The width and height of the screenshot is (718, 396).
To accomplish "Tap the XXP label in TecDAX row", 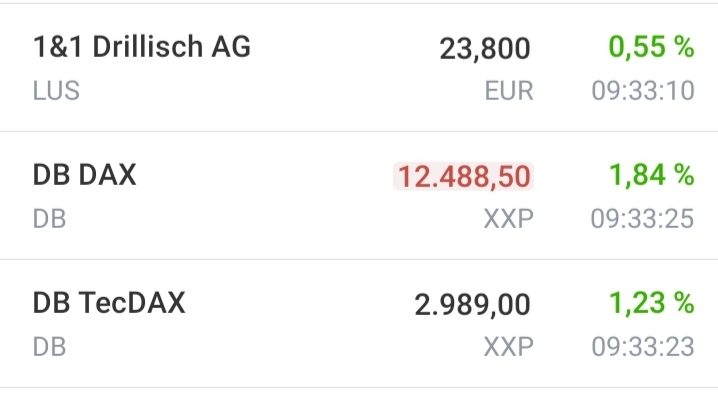I will point(509,347).
